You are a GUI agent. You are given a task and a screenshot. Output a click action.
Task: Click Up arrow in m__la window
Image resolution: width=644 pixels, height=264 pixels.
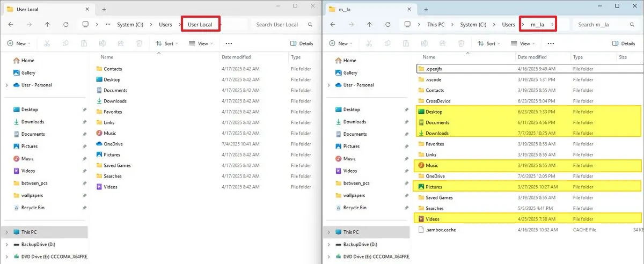pyautogui.click(x=369, y=25)
